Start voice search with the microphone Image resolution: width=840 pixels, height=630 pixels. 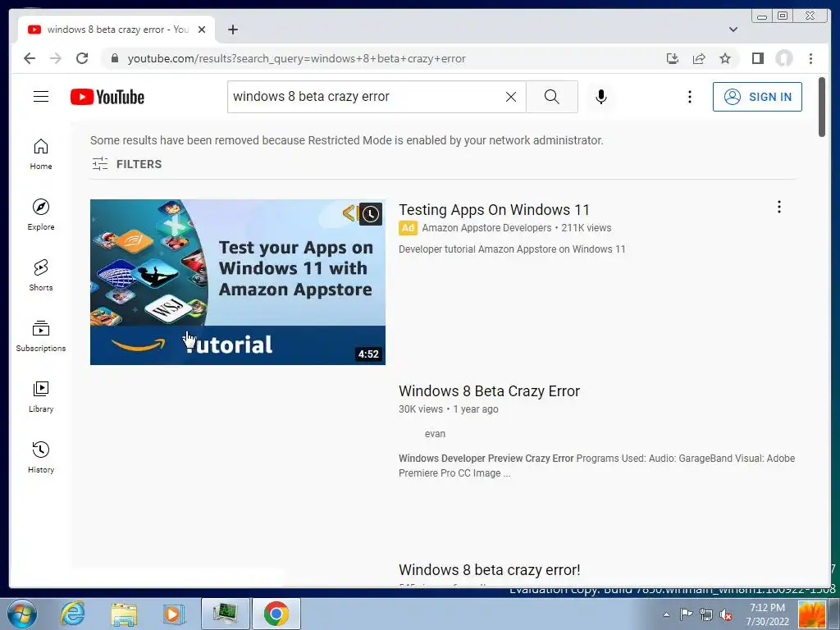[x=601, y=97]
